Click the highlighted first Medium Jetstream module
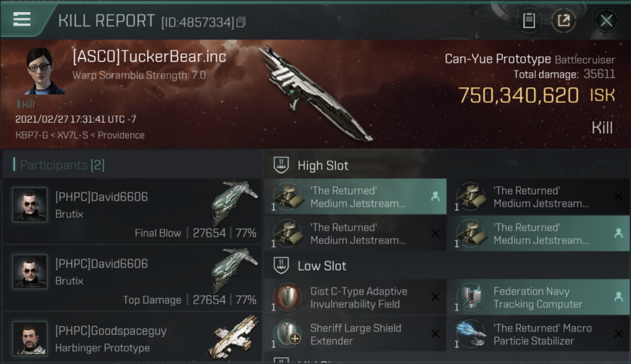 pos(355,197)
